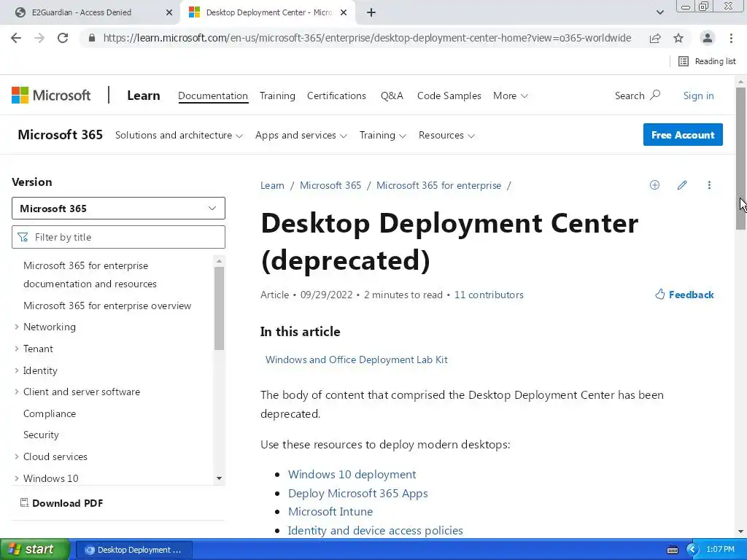Click the add to collection plus icon

(654, 185)
